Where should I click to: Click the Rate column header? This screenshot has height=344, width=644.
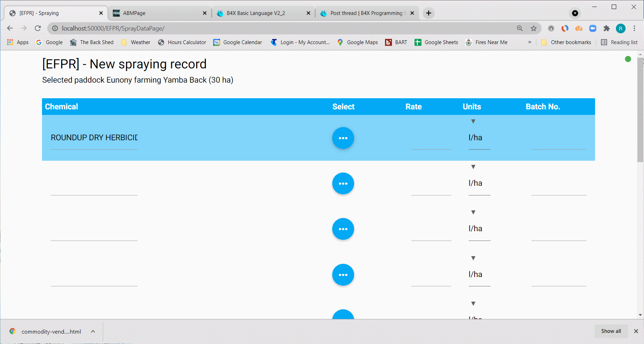pyautogui.click(x=413, y=107)
